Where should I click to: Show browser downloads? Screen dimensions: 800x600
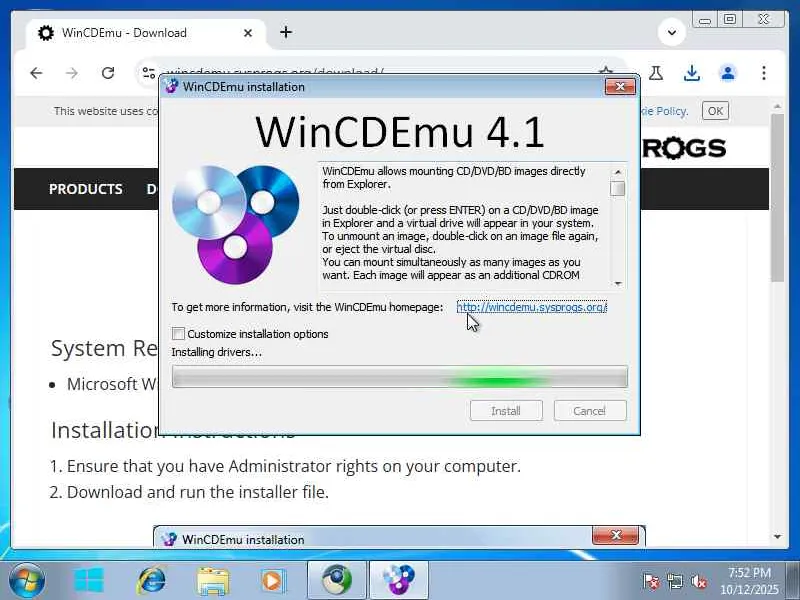pos(692,73)
